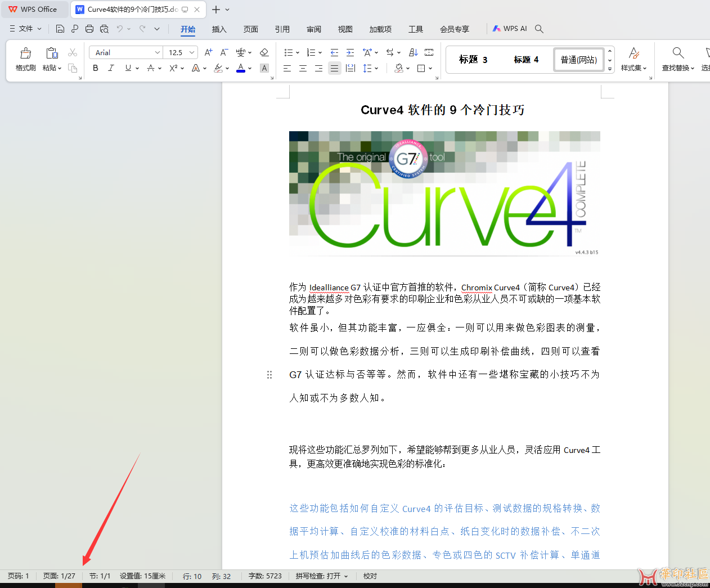The width and height of the screenshot is (710, 588).
Task: Toggle Center alignment
Action: point(303,68)
